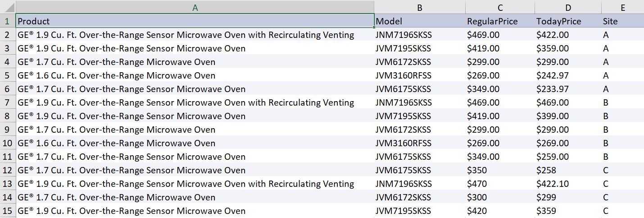This screenshot has height=218, width=644.
Task: Select the row 1 header number
Action: click(7, 21)
